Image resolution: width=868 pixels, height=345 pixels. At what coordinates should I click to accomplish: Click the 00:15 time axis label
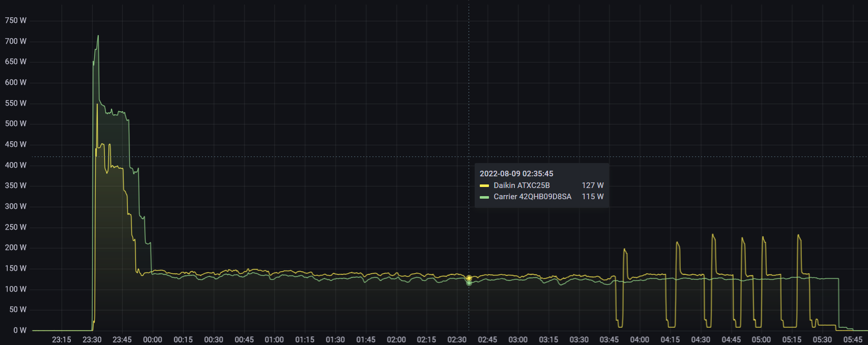tap(183, 339)
